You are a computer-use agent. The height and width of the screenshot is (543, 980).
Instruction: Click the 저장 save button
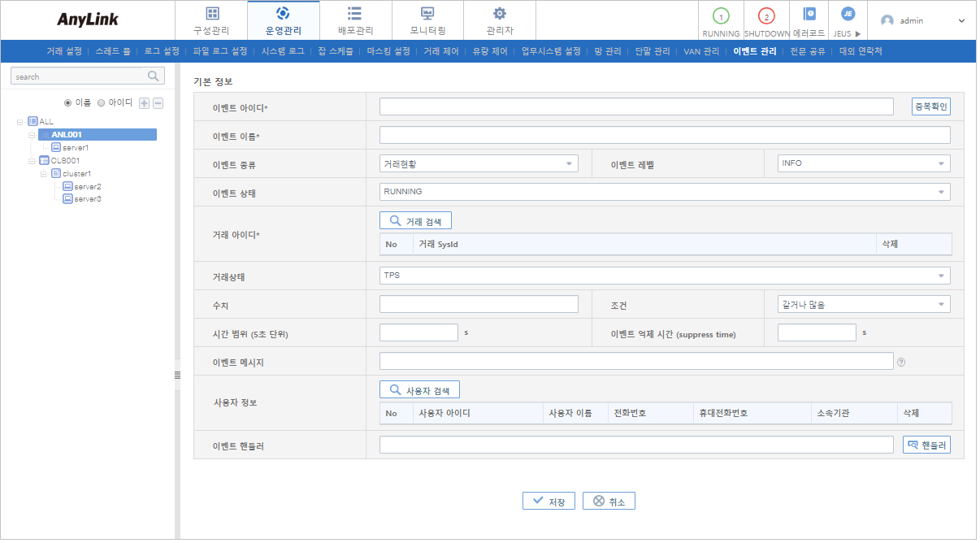click(x=549, y=500)
